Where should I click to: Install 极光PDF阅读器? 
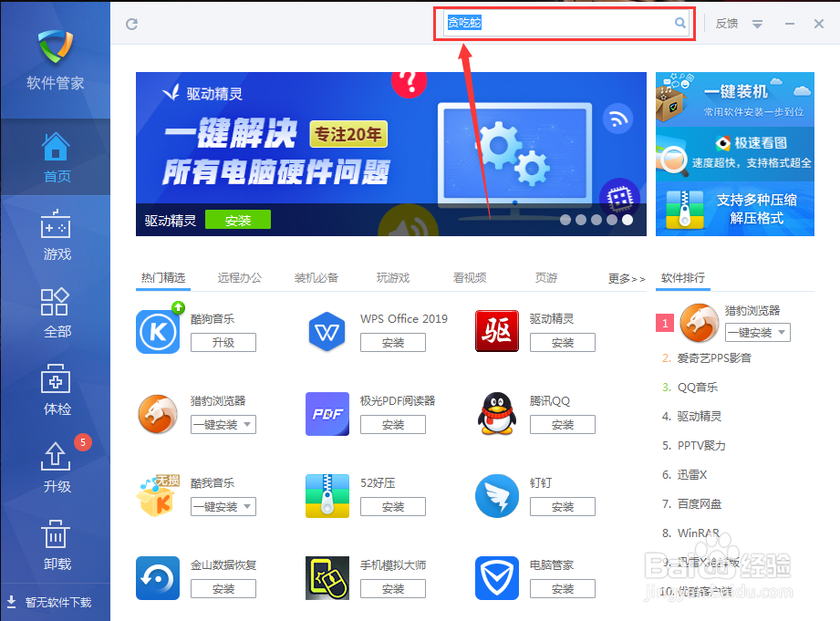click(393, 424)
